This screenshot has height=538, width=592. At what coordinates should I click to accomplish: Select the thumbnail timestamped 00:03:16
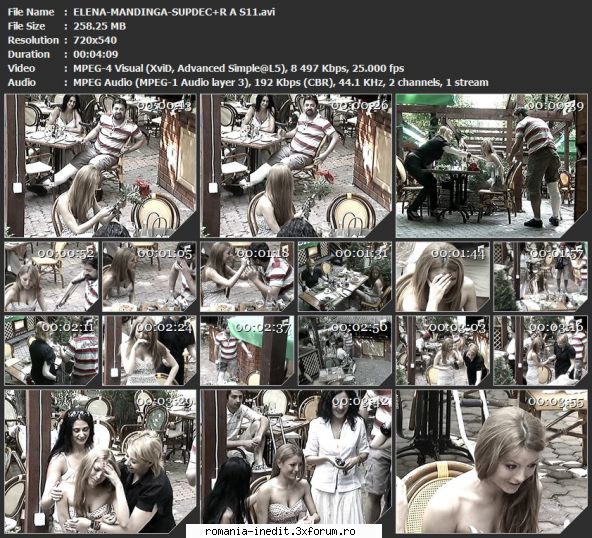541,350
